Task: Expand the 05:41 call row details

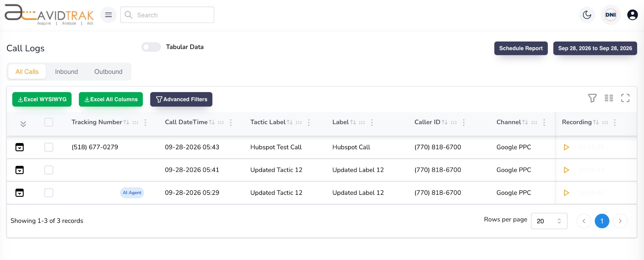Action: click(19, 170)
